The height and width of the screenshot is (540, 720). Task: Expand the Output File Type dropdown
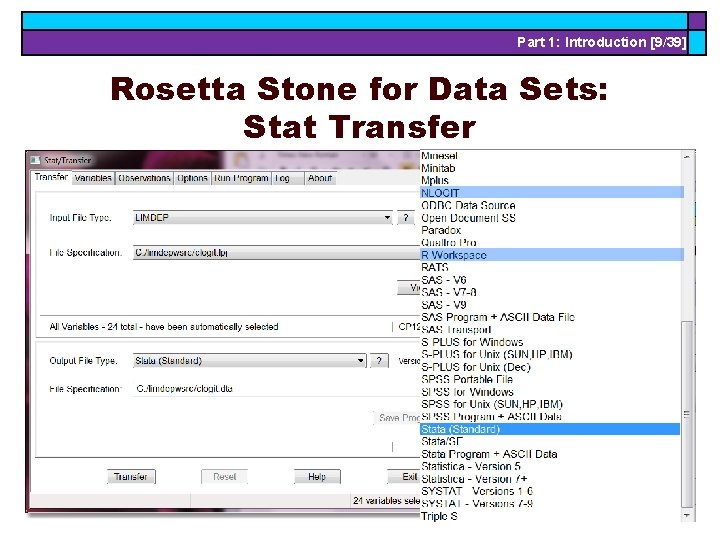[360, 361]
